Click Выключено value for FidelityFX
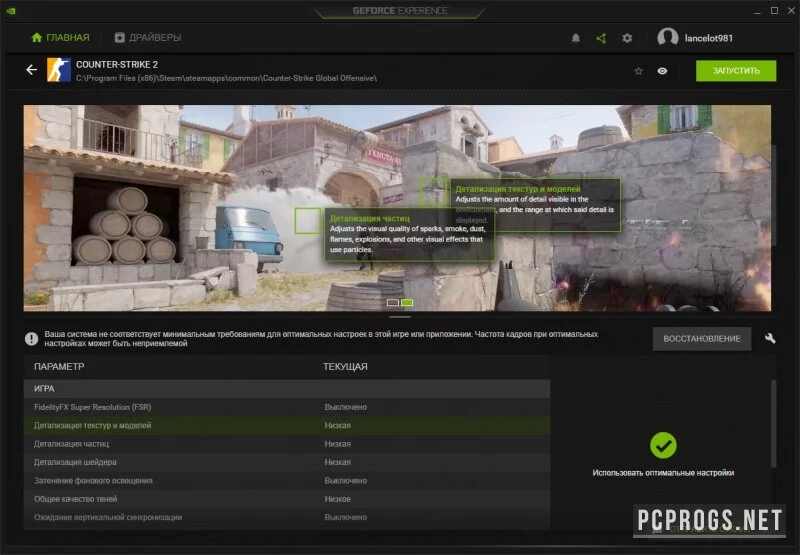 coord(346,407)
